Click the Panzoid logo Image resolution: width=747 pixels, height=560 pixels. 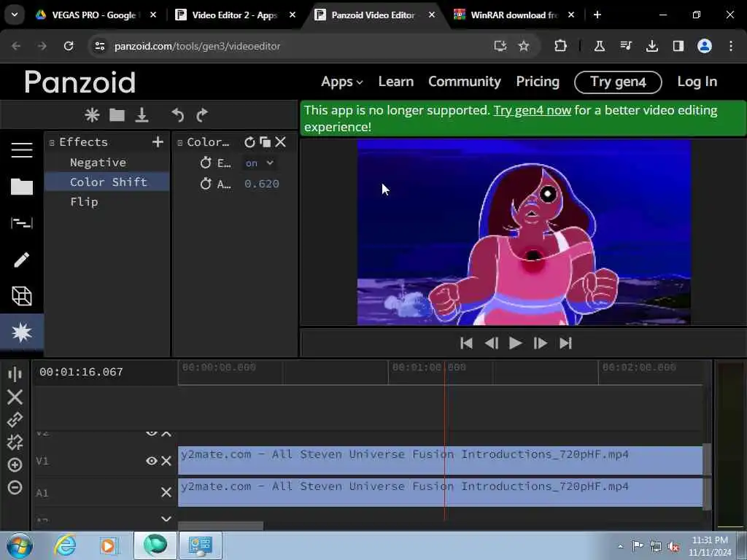coord(80,82)
